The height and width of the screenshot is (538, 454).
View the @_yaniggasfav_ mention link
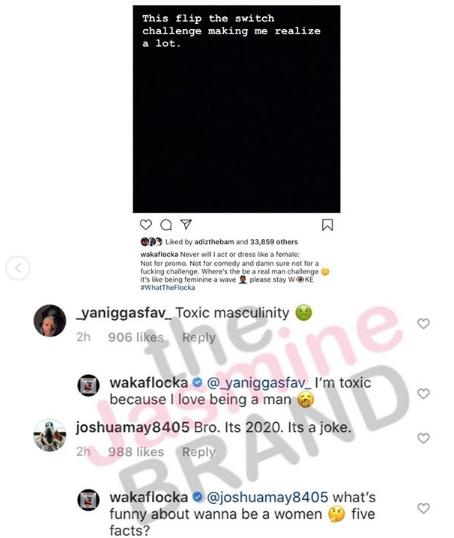click(x=259, y=383)
